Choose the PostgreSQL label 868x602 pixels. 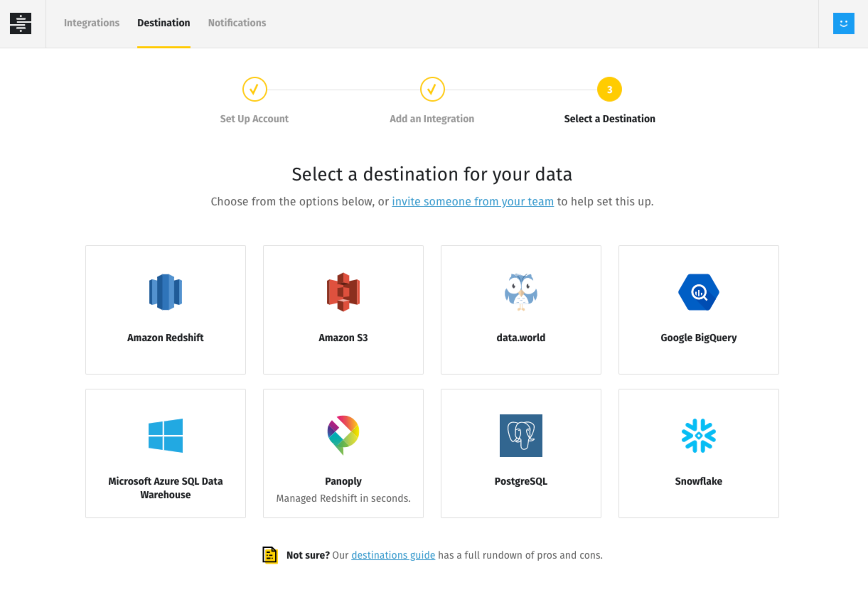pos(521,481)
